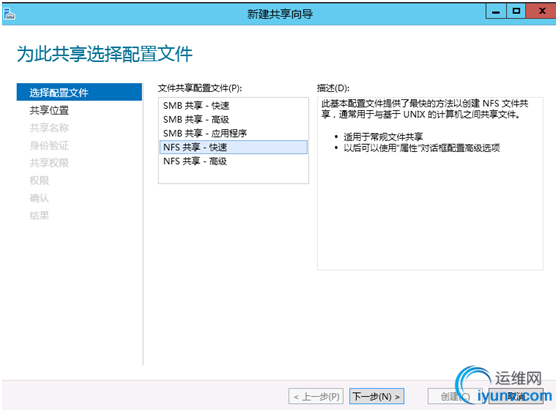Click the 取消 button
Viewport: 558px width, 412px height.
coord(516,396)
